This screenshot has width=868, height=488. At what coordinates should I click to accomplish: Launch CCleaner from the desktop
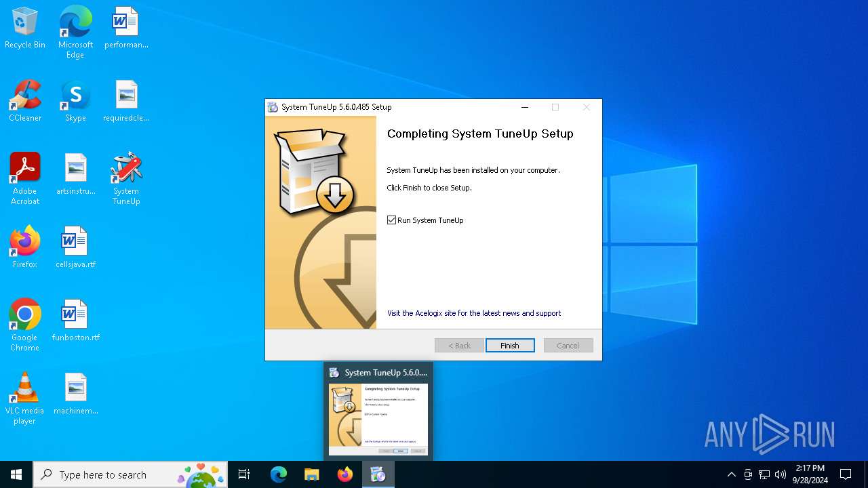(x=25, y=102)
